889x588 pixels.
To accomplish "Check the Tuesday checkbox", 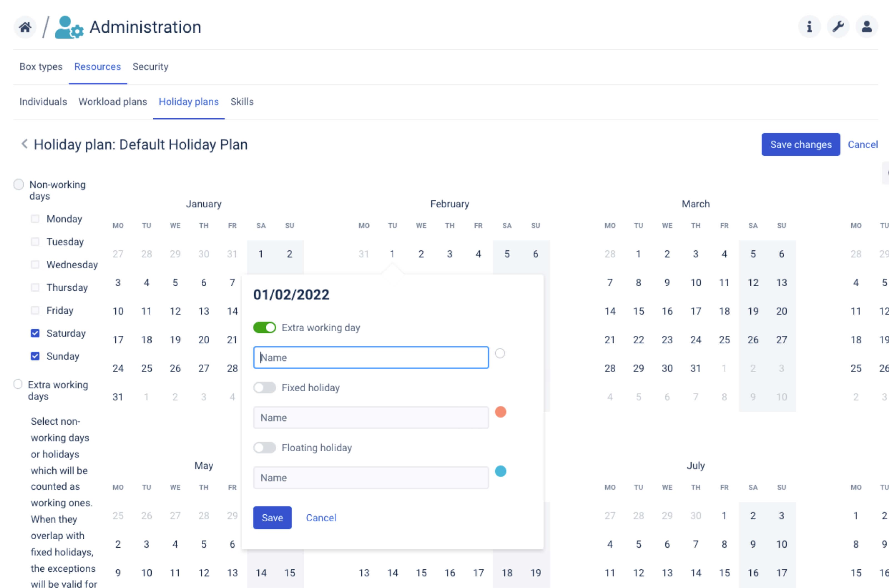I will [35, 241].
